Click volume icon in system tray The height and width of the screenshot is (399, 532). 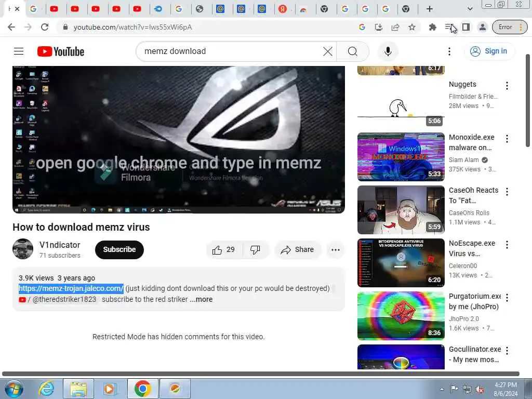point(480,390)
